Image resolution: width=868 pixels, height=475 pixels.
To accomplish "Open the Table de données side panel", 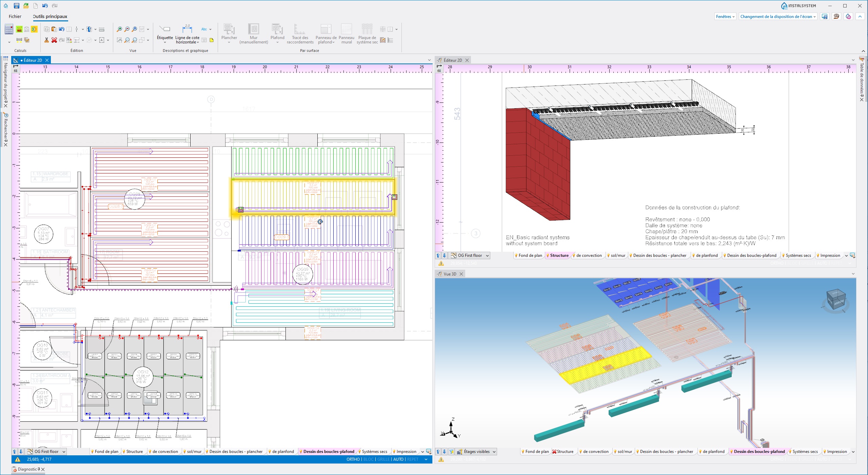I will [862, 78].
